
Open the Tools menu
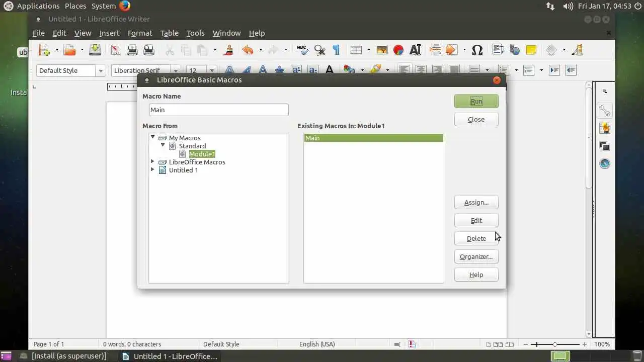click(x=195, y=33)
